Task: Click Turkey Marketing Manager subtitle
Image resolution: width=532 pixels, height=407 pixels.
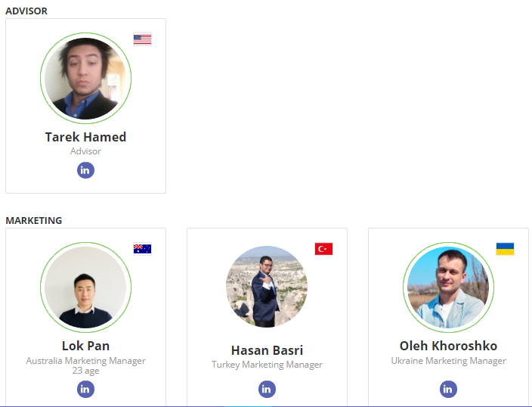Action: [267, 365]
